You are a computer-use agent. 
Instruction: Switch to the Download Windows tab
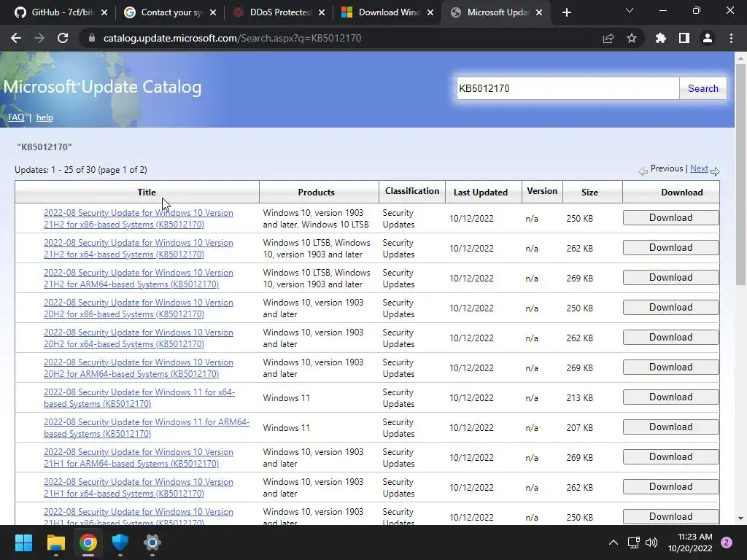387,12
